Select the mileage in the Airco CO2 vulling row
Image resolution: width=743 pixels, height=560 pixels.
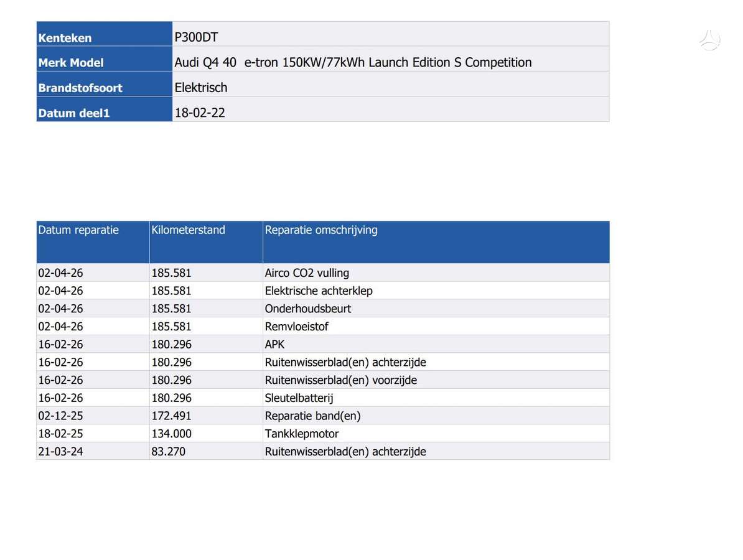point(171,273)
